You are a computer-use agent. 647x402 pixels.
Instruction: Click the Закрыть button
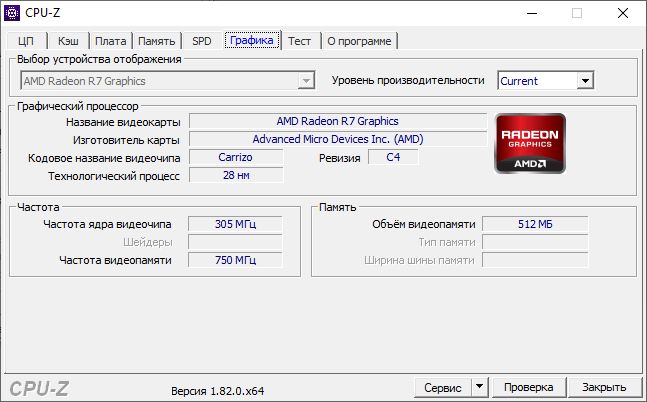[604, 387]
